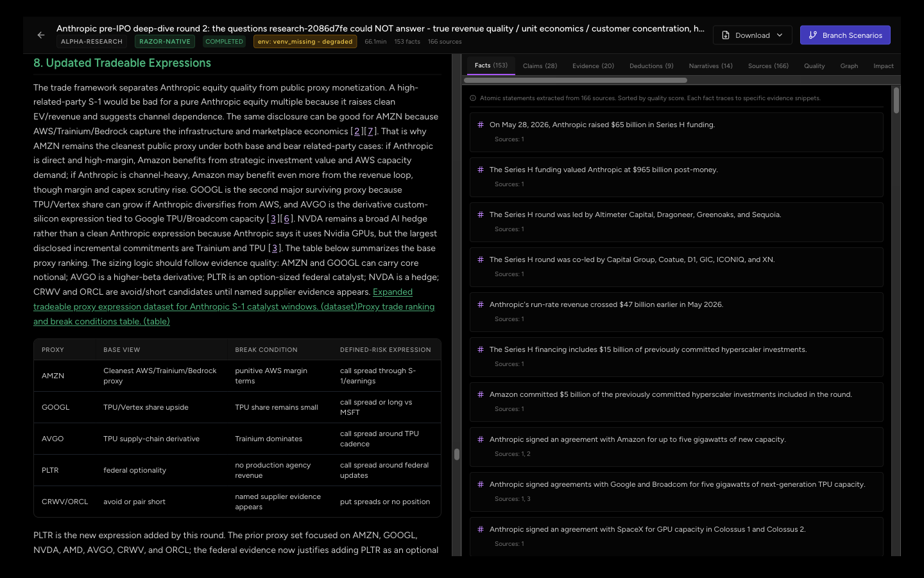Click hash icon of $965 billion post-money fact

point(481,170)
